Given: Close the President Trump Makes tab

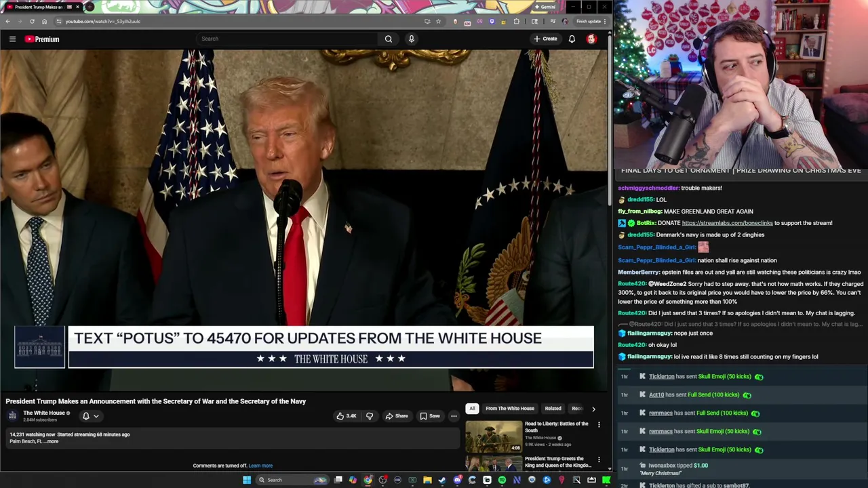Looking at the screenshot, I should (x=77, y=7).
